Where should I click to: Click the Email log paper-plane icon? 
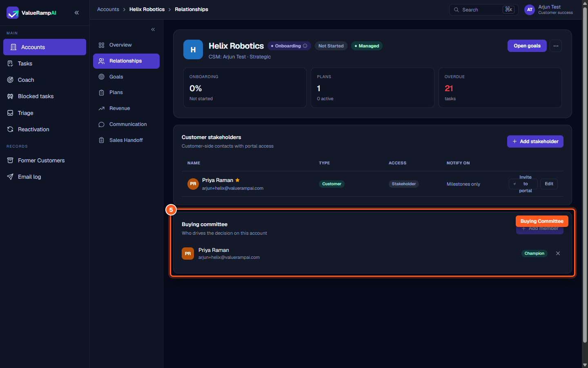coord(10,177)
